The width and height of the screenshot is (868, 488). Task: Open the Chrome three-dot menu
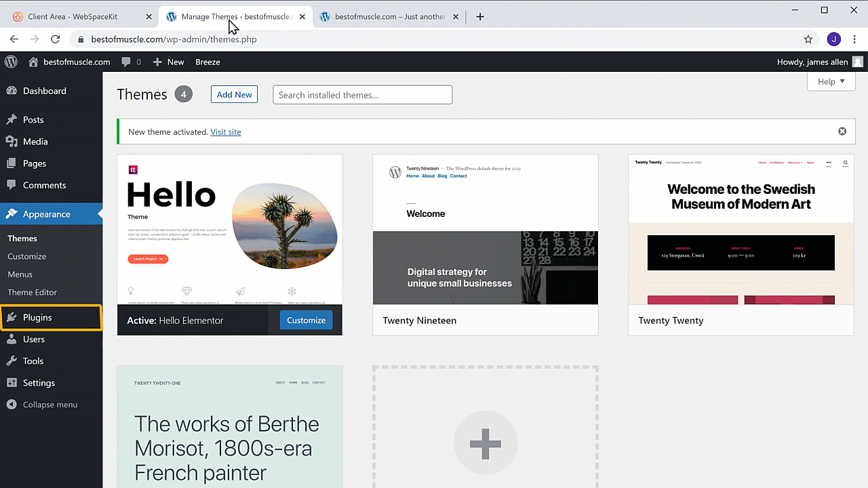pyautogui.click(x=854, y=39)
